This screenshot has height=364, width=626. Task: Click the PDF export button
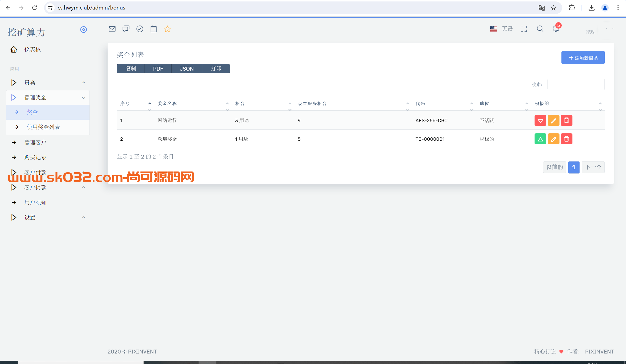click(158, 69)
